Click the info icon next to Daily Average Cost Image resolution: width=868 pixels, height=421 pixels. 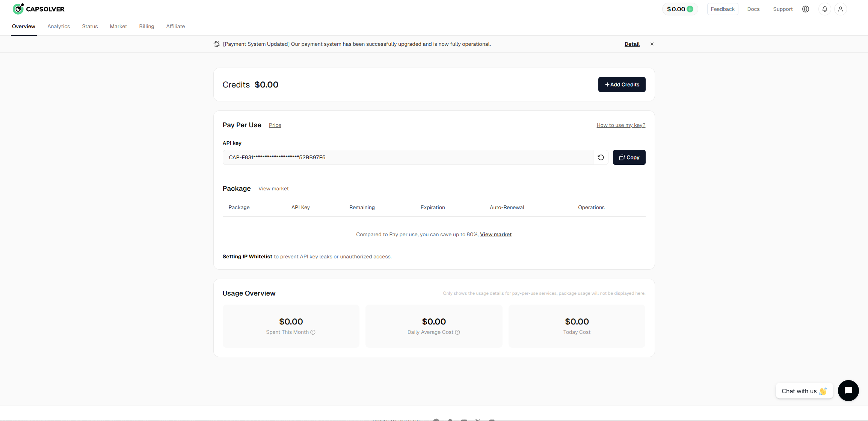tap(457, 332)
